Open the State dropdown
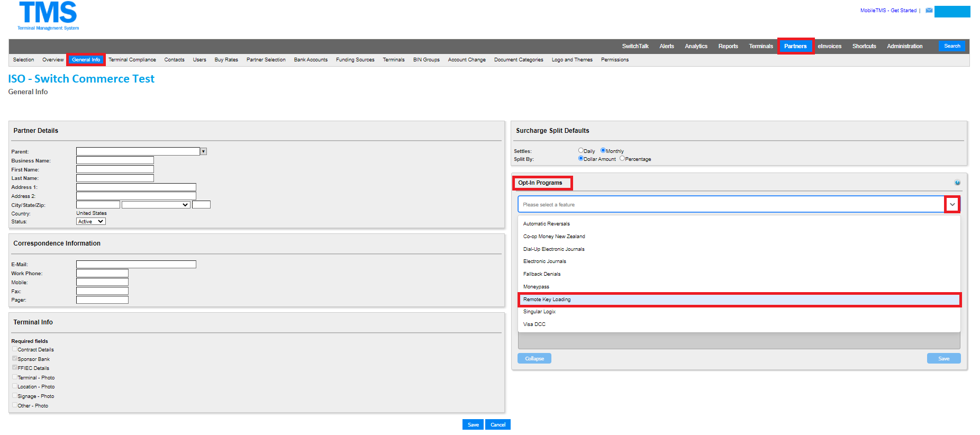The image size is (980, 435). click(156, 205)
